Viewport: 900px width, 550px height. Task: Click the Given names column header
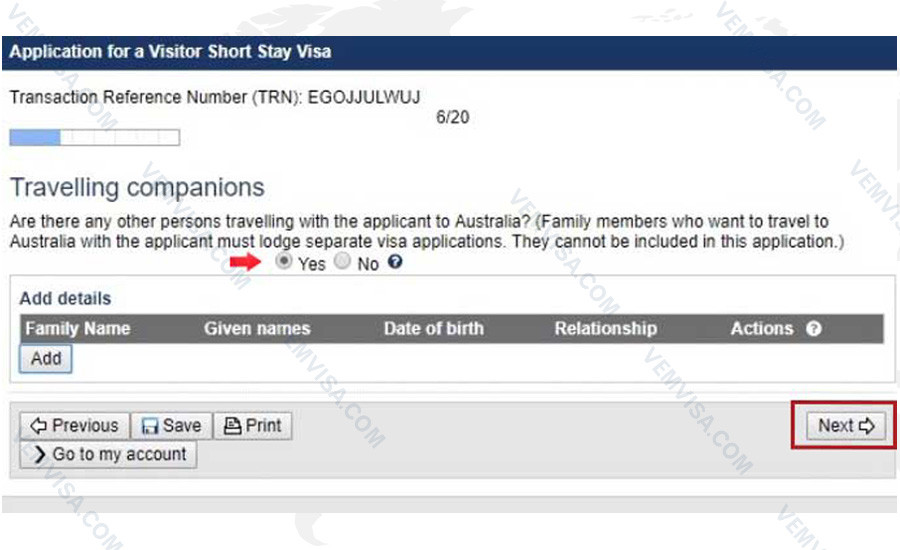pyautogui.click(x=257, y=328)
